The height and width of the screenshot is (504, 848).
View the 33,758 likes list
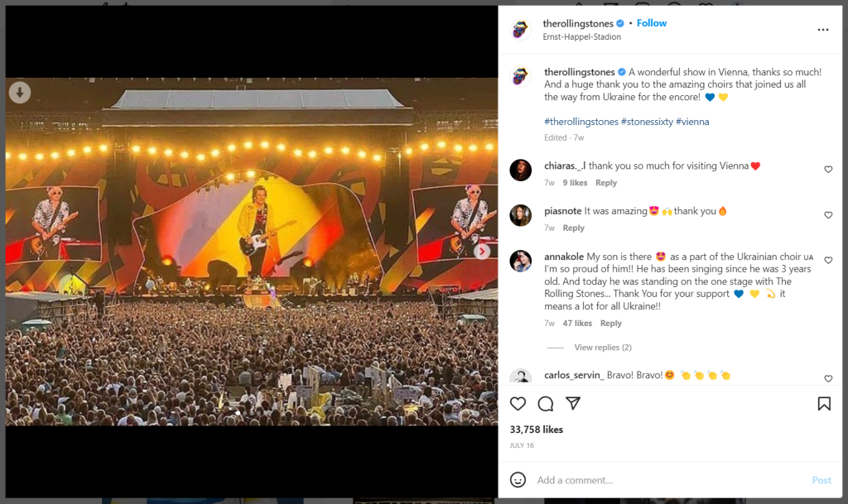(x=537, y=430)
